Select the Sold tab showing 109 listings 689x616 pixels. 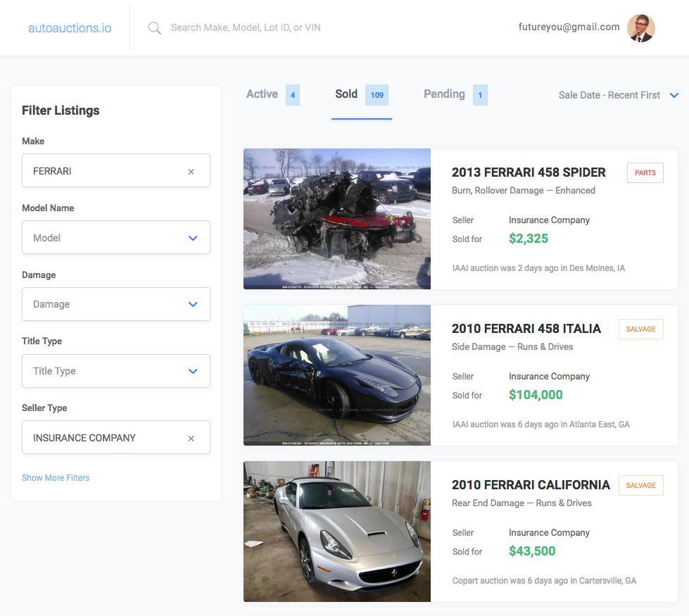coord(346,94)
